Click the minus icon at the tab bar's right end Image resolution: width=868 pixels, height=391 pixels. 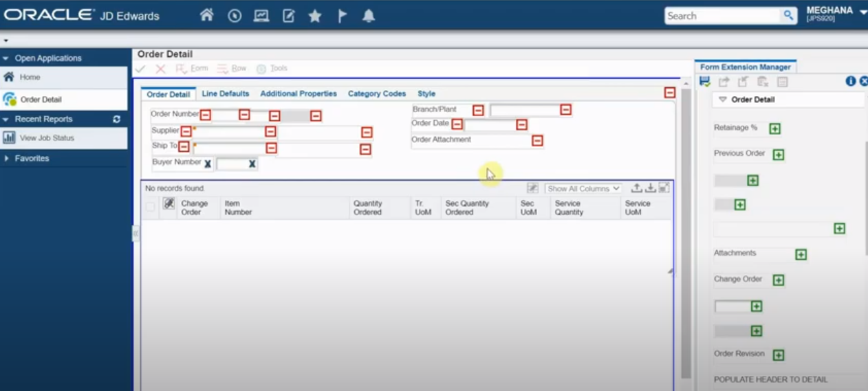[x=669, y=92]
